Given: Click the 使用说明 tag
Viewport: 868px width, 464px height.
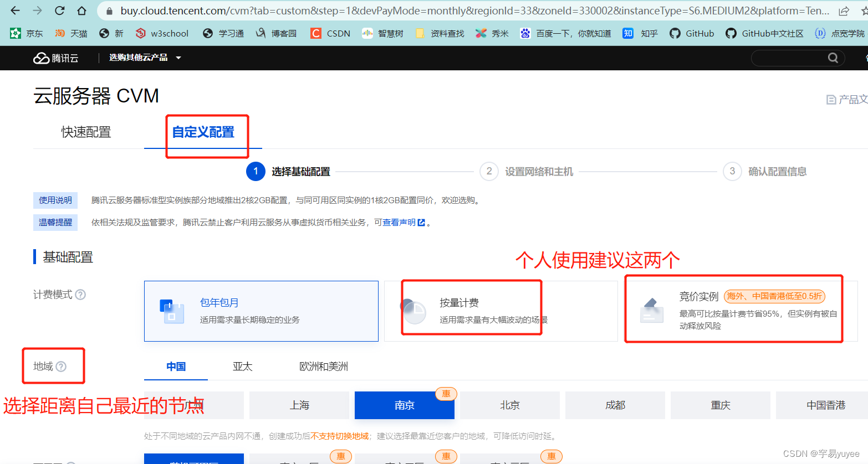Looking at the screenshot, I should 55,200.
